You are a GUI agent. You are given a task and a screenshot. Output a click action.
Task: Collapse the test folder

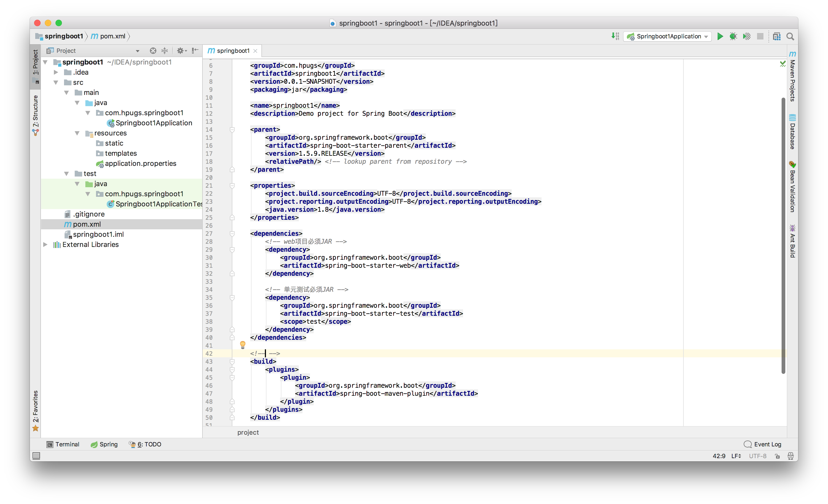coord(66,174)
